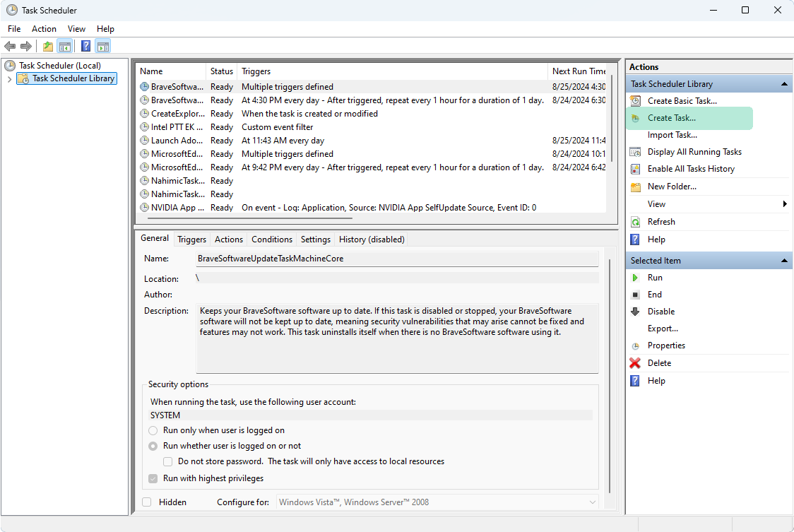The width and height of the screenshot is (794, 532).
Task: Open the Configure for dropdown
Action: tap(592, 502)
